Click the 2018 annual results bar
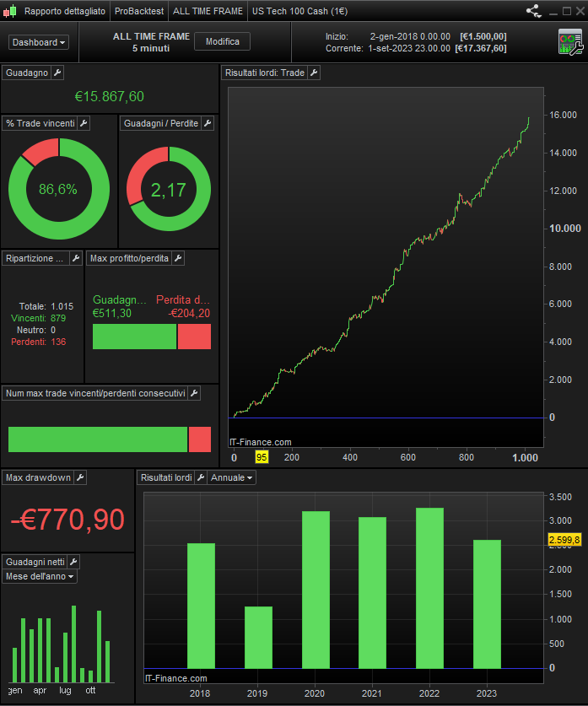Screen dimensions: 588x706 pos(202,606)
